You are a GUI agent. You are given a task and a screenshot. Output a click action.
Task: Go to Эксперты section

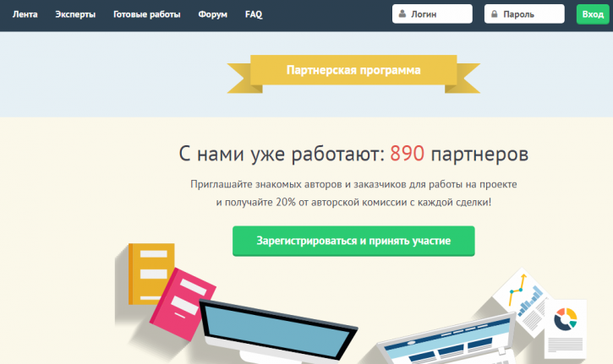pyautogui.click(x=75, y=14)
